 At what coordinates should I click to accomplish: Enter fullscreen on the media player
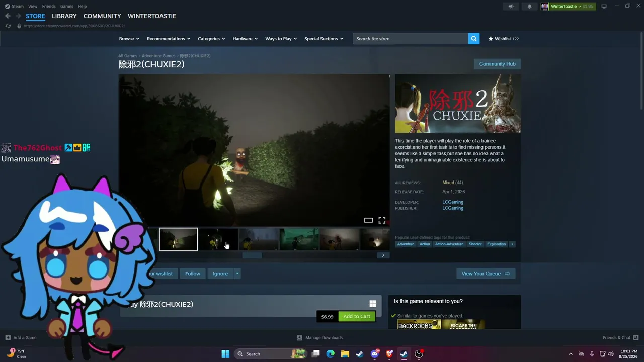coord(382,220)
